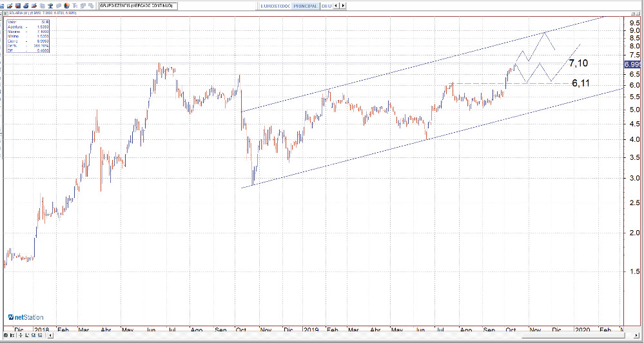644x343 pixels.
Task: Click the Apertura row in data box
Action: (x=28, y=26)
